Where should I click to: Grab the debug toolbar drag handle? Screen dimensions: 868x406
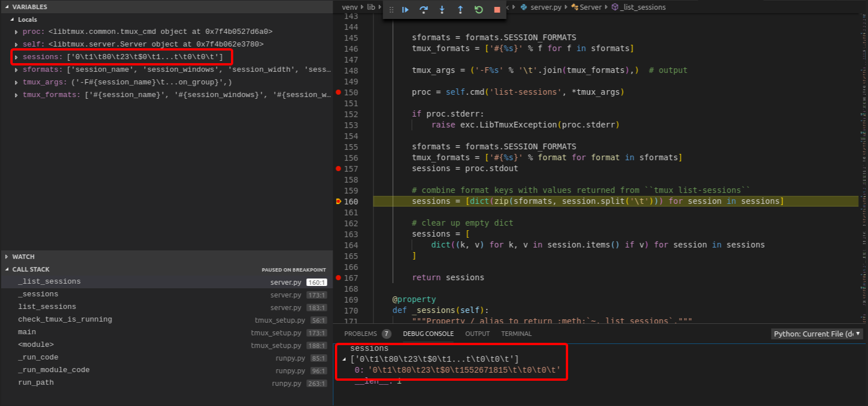click(391, 10)
